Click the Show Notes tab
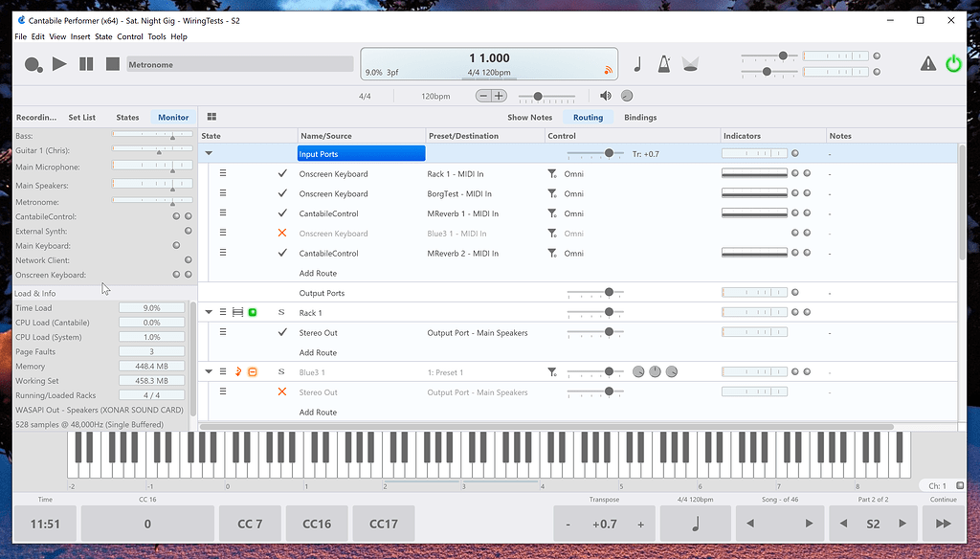The height and width of the screenshot is (559, 980). [529, 117]
